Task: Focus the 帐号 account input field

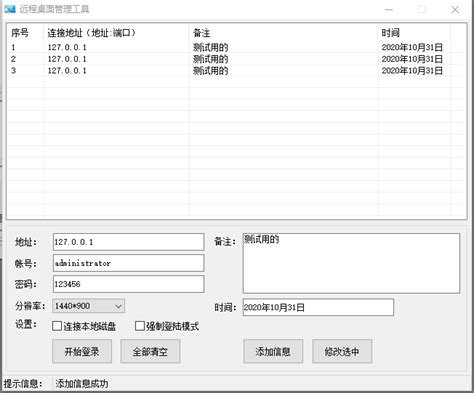Action: point(128,263)
